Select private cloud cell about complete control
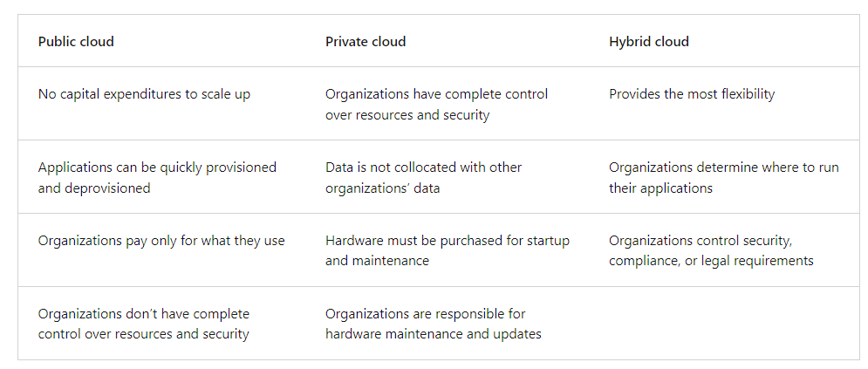The width and height of the screenshot is (868, 369). (436, 103)
